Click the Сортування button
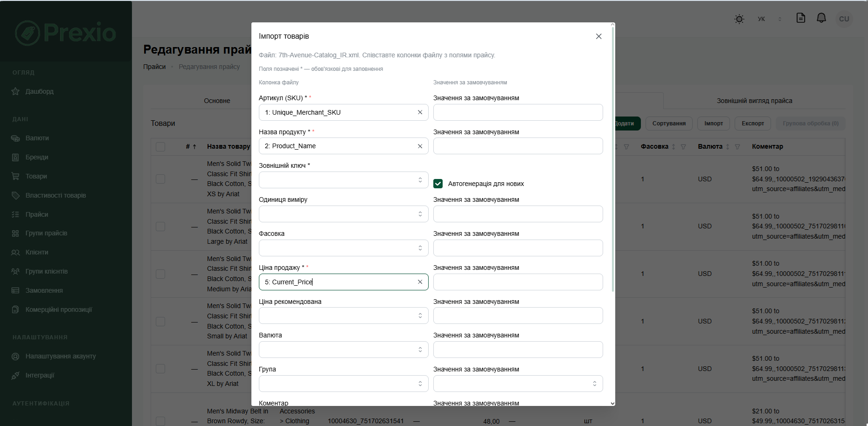The image size is (868, 426). click(669, 124)
